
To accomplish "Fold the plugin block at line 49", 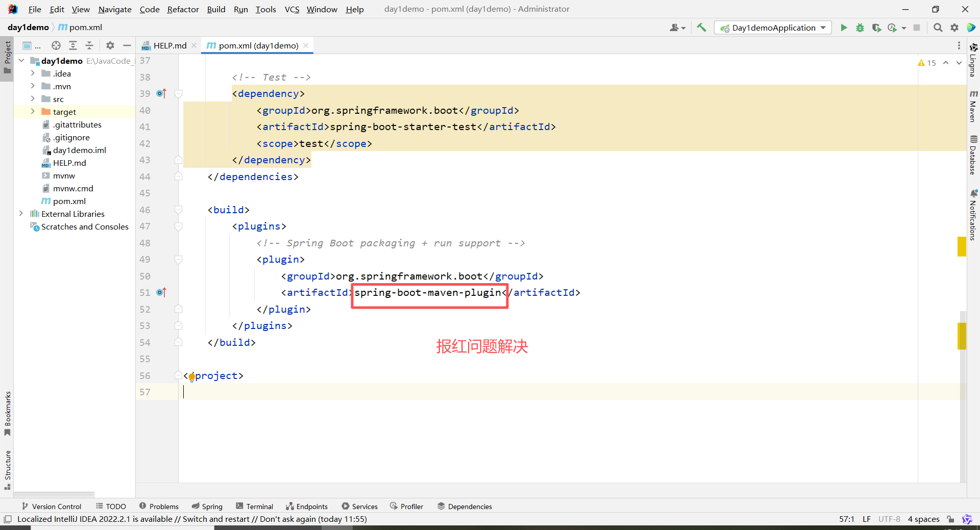I will 179,260.
